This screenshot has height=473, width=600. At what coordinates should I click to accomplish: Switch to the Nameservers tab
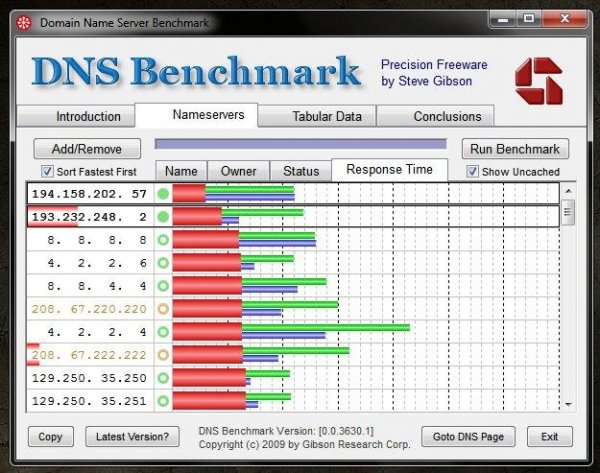click(x=196, y=114)
